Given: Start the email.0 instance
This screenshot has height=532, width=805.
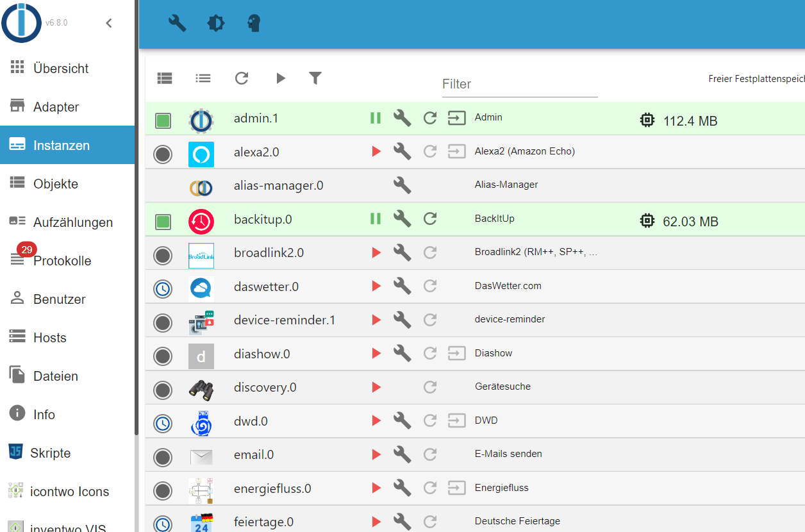Looking at the screenshot, I should tap(376, 454).
